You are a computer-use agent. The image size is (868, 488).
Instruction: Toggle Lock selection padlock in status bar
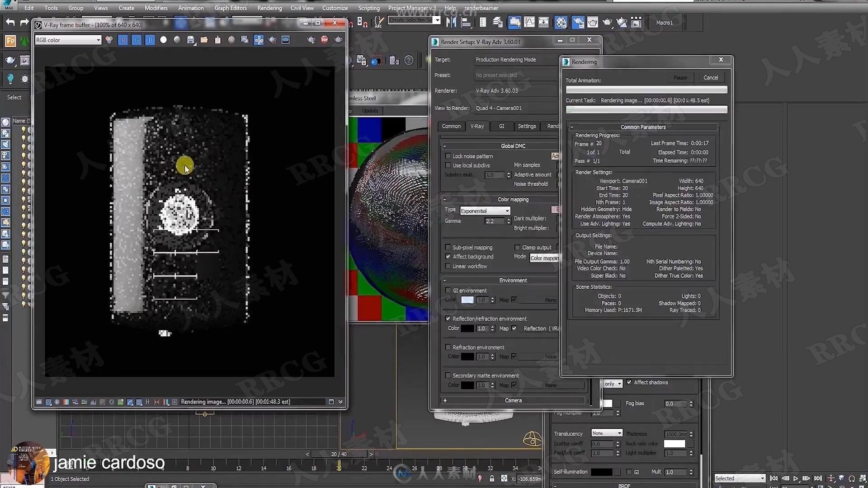492,479
